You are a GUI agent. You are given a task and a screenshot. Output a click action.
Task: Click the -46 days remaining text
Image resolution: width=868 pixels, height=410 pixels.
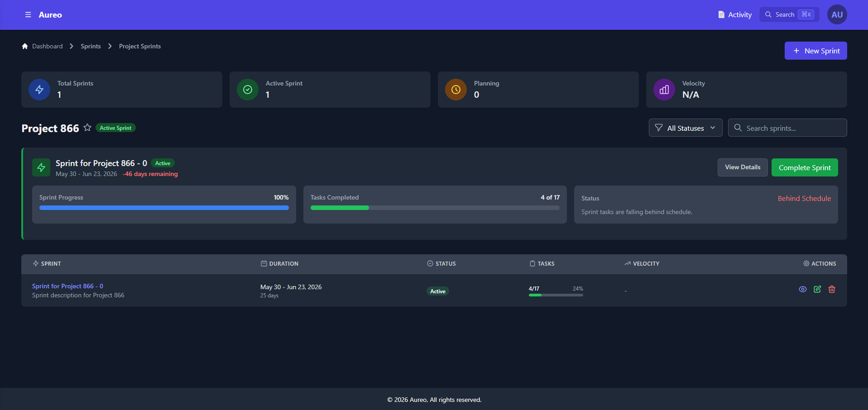(150, 174)
